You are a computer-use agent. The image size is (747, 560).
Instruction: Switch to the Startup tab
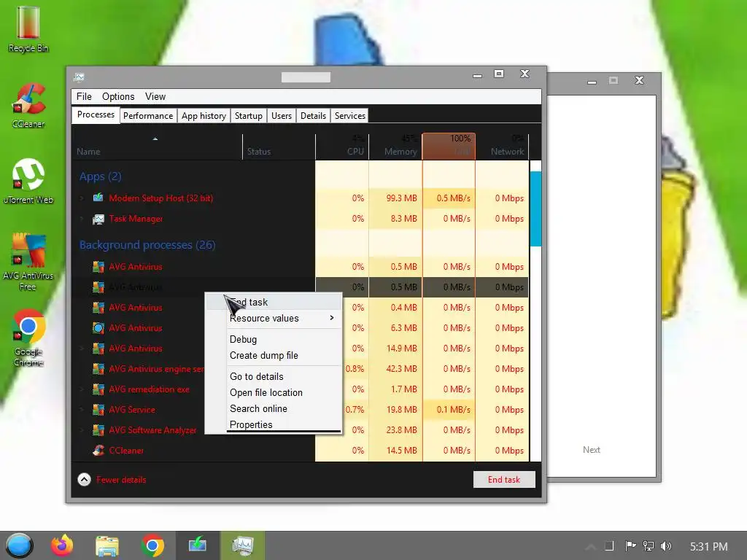249,116
